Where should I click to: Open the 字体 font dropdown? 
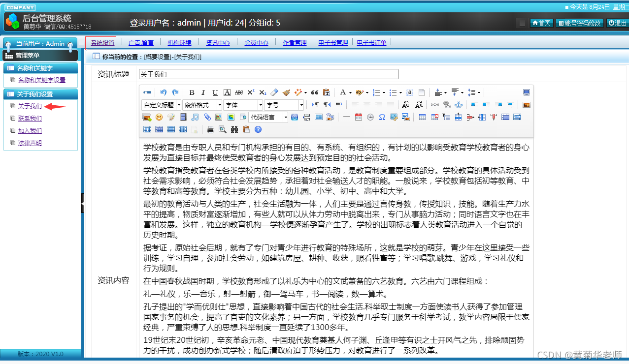242,104
